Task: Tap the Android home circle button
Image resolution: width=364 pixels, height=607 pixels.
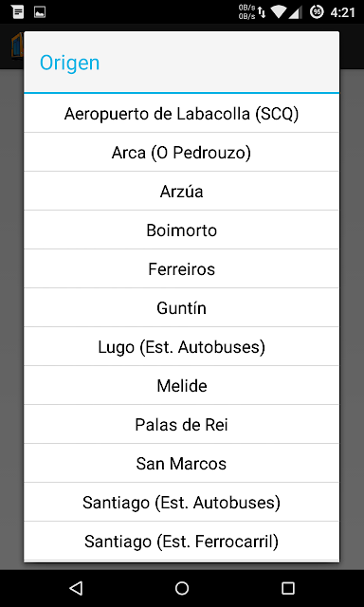Action: (x=182, y=588)
